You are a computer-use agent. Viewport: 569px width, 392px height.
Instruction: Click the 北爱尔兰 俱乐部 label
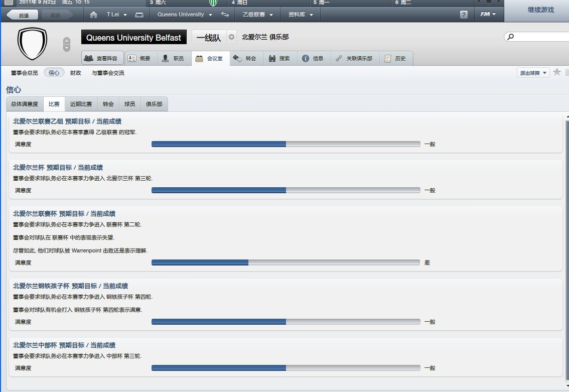[265, 37]
